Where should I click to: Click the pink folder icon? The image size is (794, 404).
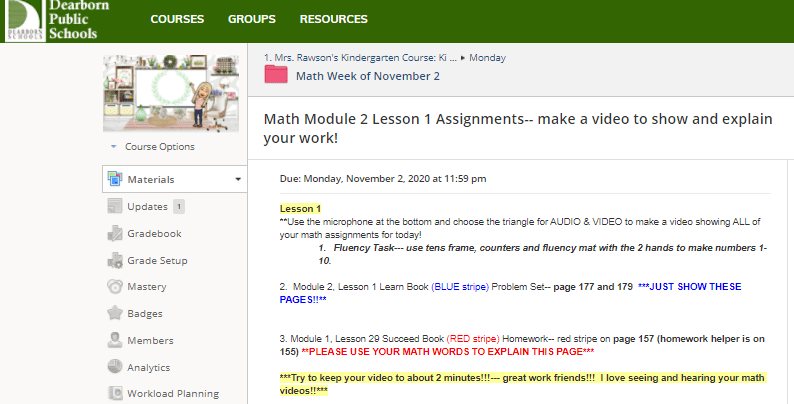[x=276, y=74]
